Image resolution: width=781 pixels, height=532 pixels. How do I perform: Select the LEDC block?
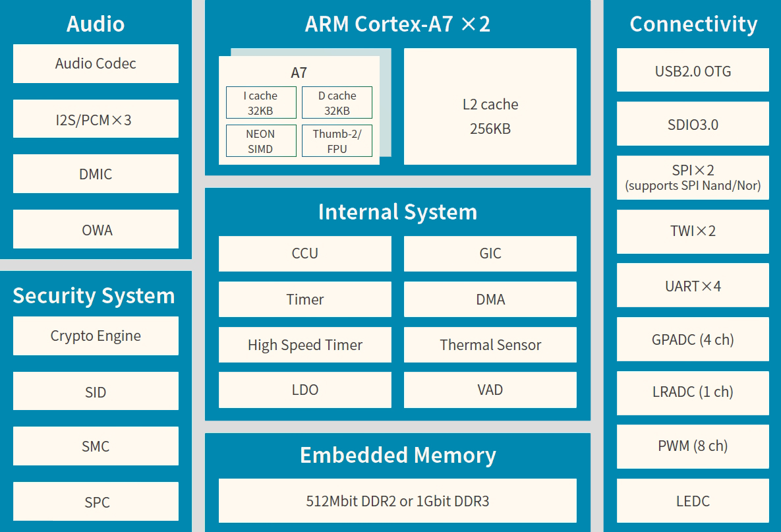pos(693,501)
